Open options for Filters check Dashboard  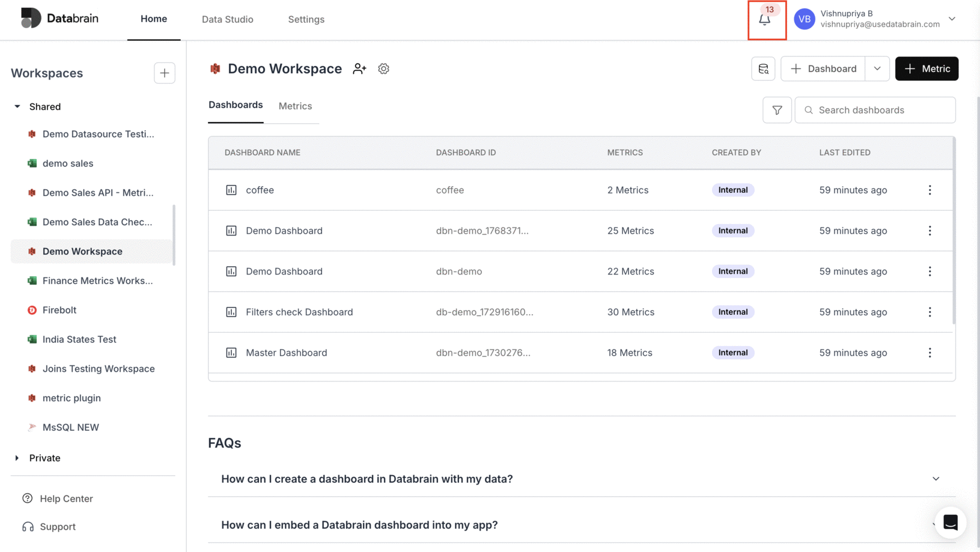point(930,312)
